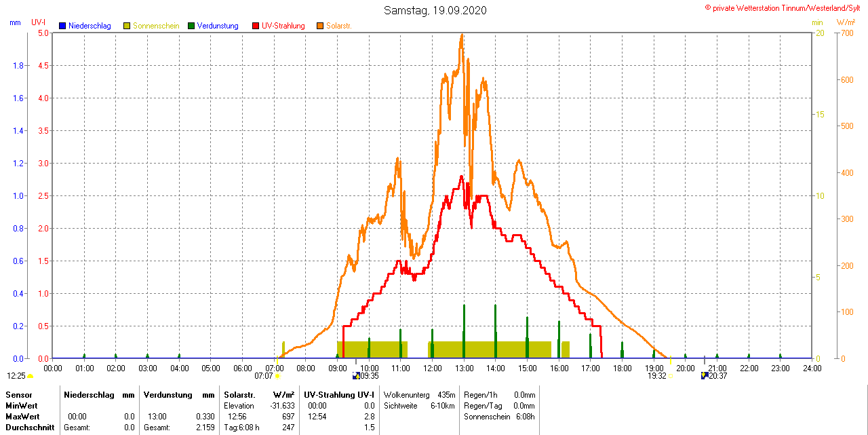Screen dimensions: 868x435
Task: Click the moonrise icon beside 09:35
Action: (x=356, y=375)
